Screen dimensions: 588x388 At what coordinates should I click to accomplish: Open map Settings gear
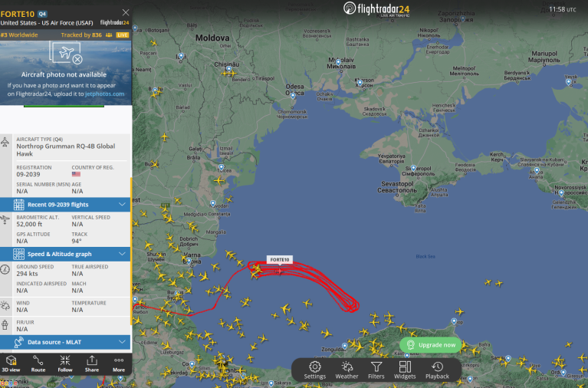pos(315,370)
